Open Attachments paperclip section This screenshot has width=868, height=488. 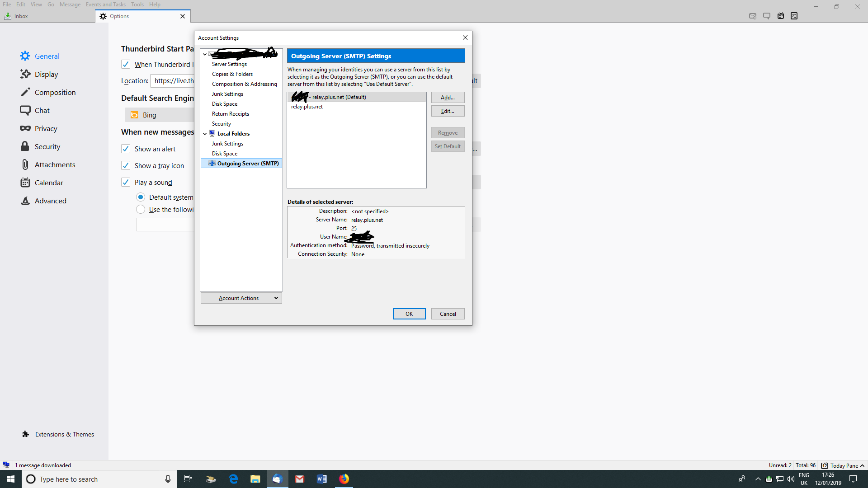pyautogui.click(x=25, y=164)
